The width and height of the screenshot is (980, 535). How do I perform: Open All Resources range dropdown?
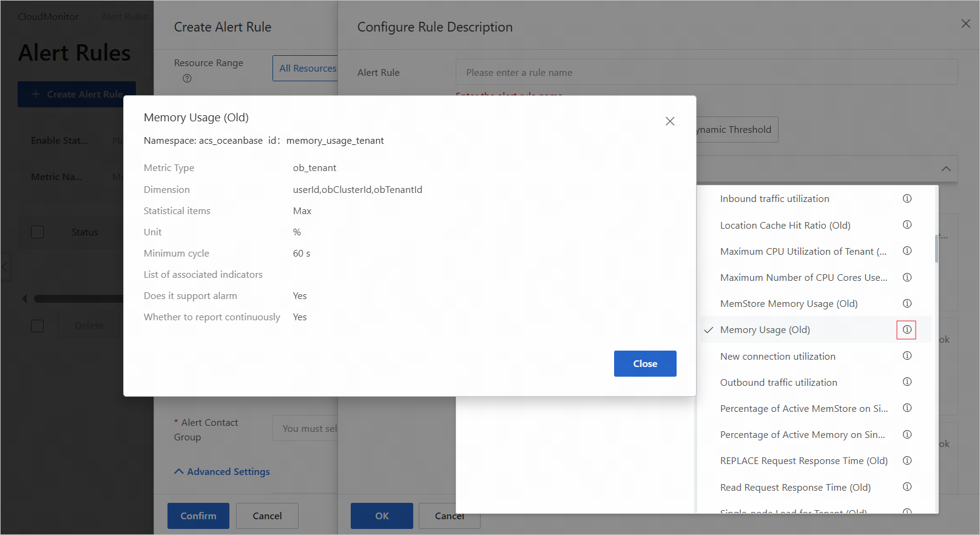point(305,69)
